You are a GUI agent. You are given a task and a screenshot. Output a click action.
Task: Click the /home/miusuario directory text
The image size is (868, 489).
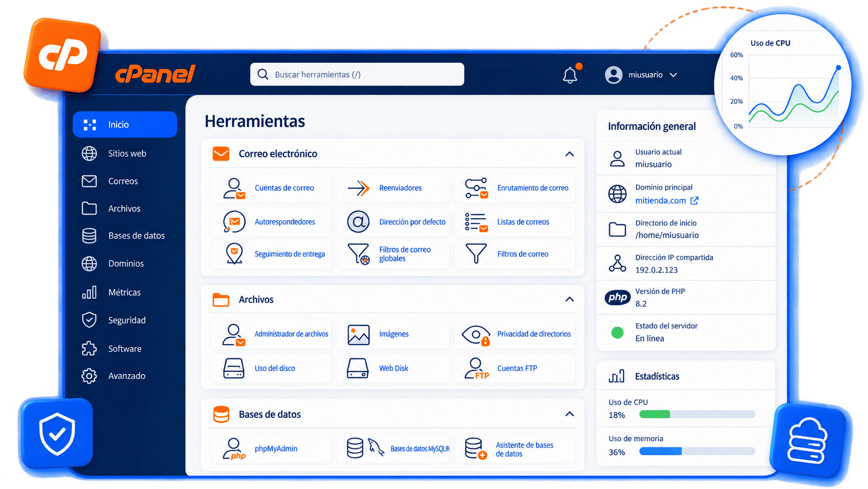[667, 235]
